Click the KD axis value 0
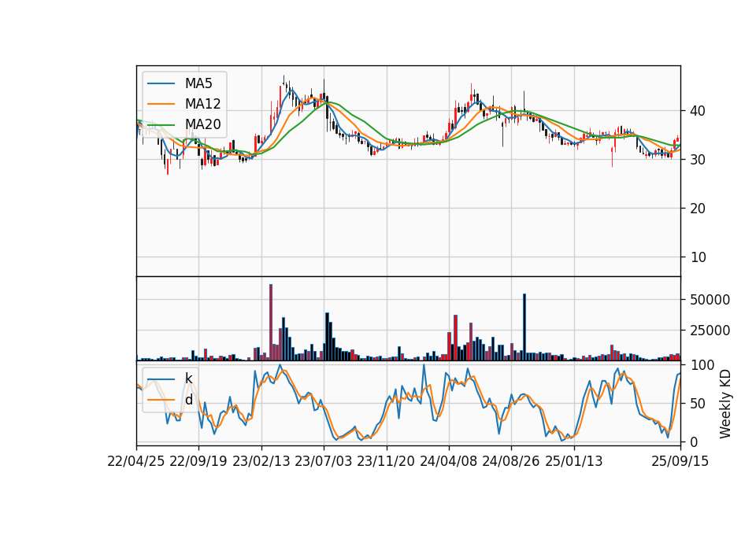 695,441
